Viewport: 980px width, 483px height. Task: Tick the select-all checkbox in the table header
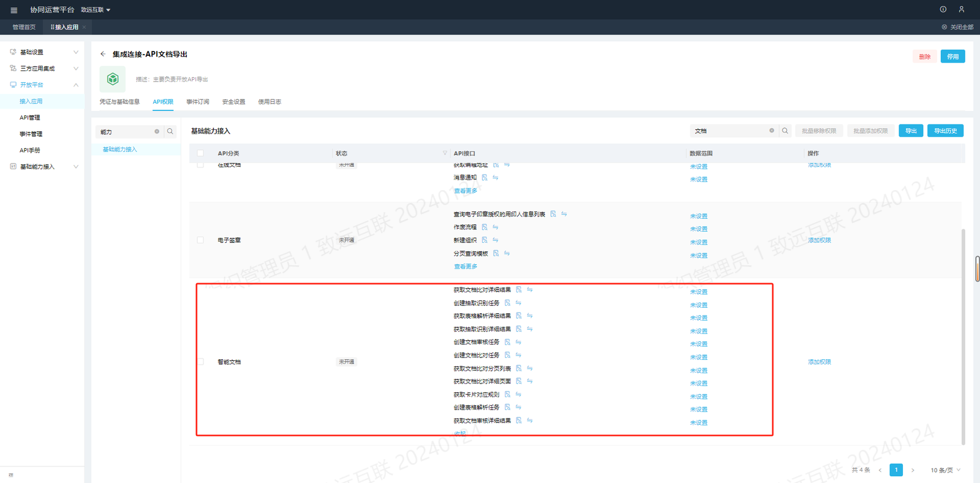(x=200, y=153)
